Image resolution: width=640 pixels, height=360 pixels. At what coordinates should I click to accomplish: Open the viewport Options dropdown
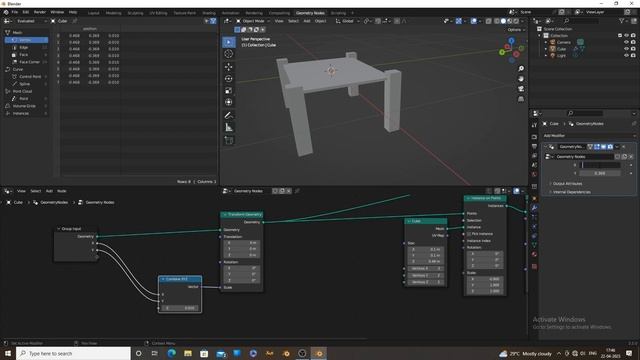pos(516,30)
